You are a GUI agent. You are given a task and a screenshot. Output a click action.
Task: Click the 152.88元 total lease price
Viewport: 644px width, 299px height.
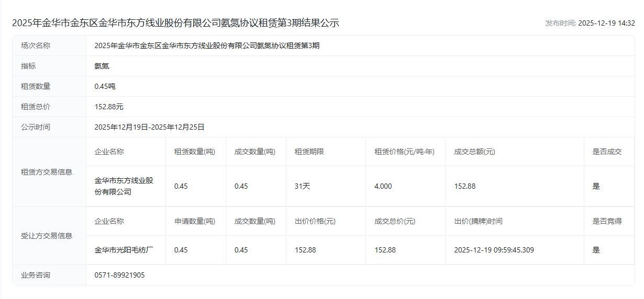[x=109, y=107]
